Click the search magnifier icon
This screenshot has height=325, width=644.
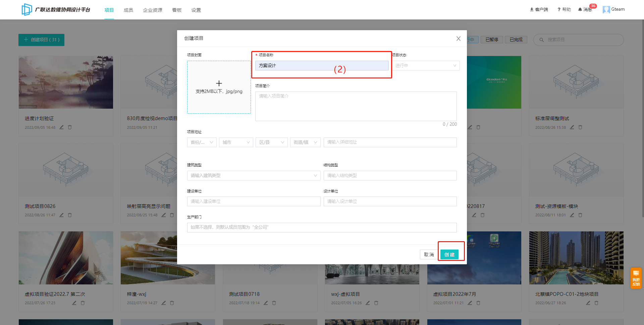[541, 40]
